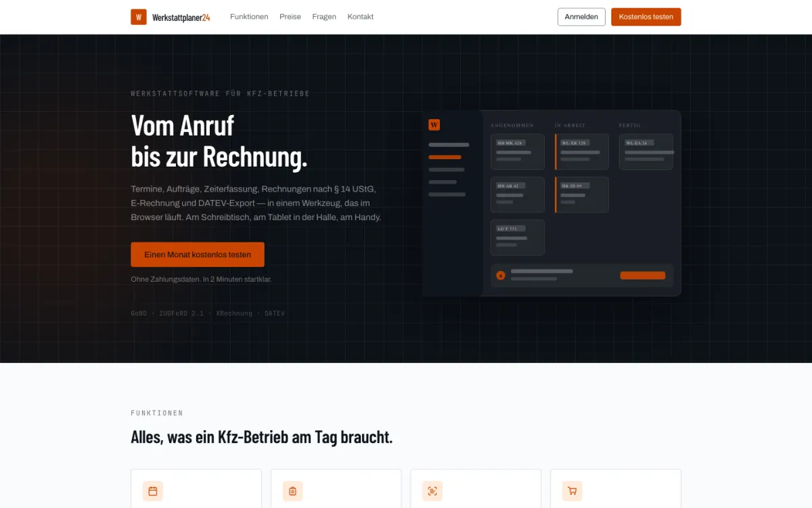Click the Werkstattplaner24 brand name

[x=181, y=17]
